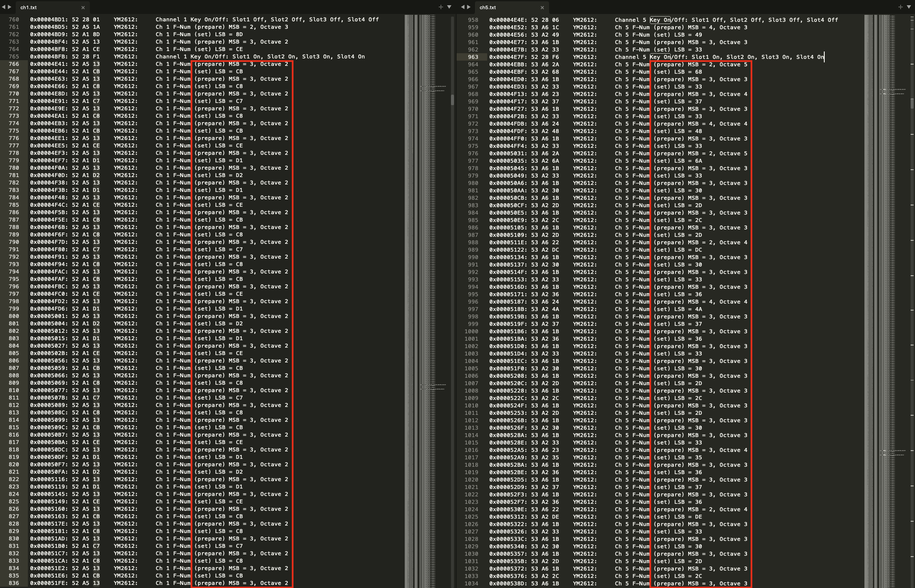Click line number 963 in the ch5.txt gutter
915x588 pixels.
pyautogui.click(x=473, y=57)
